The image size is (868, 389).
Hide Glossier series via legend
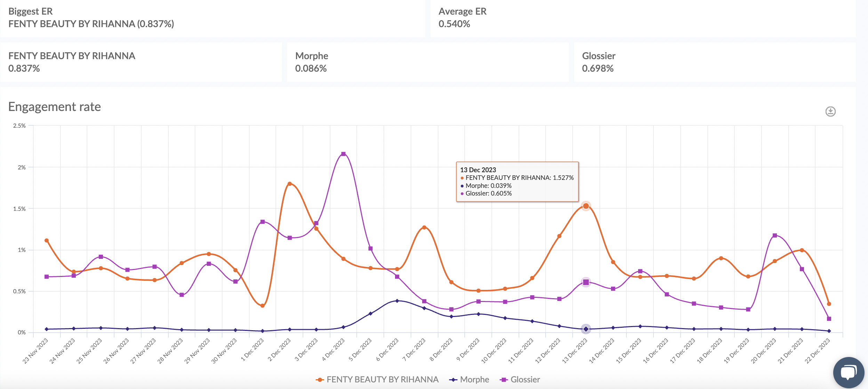point(525,380)
